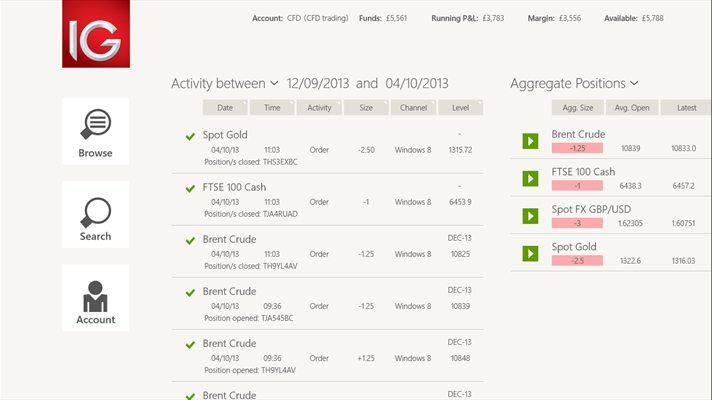Click red -1.25 size cell for Brent Crude

(577, 148)
